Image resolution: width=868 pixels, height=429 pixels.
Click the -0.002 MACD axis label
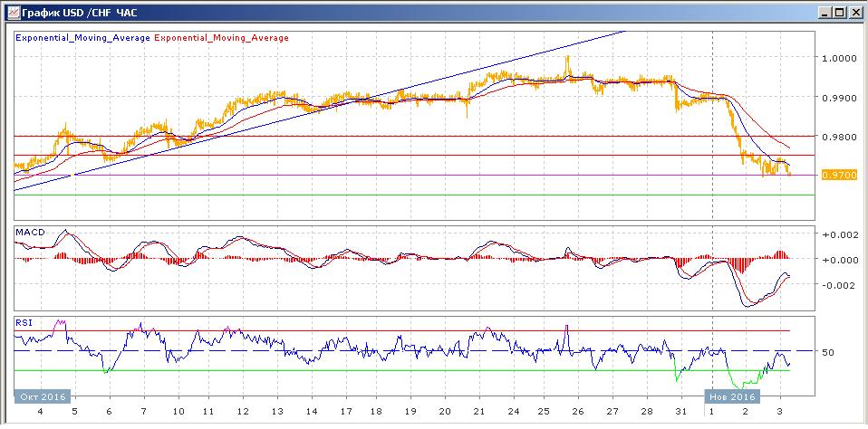click(x=841, y=285)
